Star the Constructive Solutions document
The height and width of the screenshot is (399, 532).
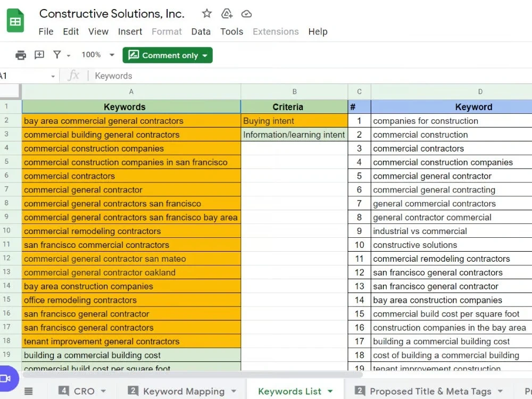[x=206, y=14]
